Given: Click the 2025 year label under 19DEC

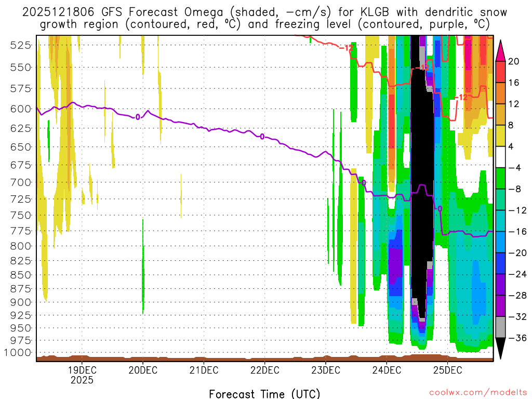Looking at the screenshot, I should point(82,380).
